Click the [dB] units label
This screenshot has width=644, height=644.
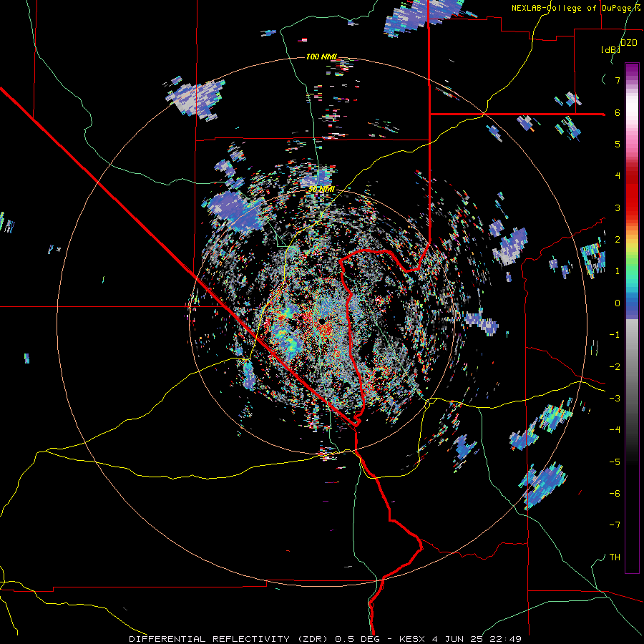pyautogui.click(x=611, y=49)
